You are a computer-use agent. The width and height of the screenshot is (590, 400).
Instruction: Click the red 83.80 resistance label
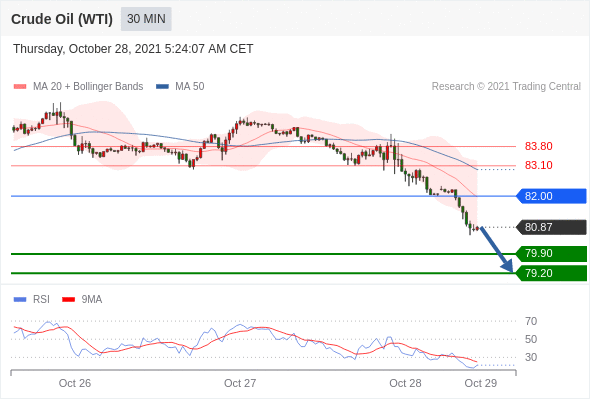pyautogui.click(x=538, y=146)
